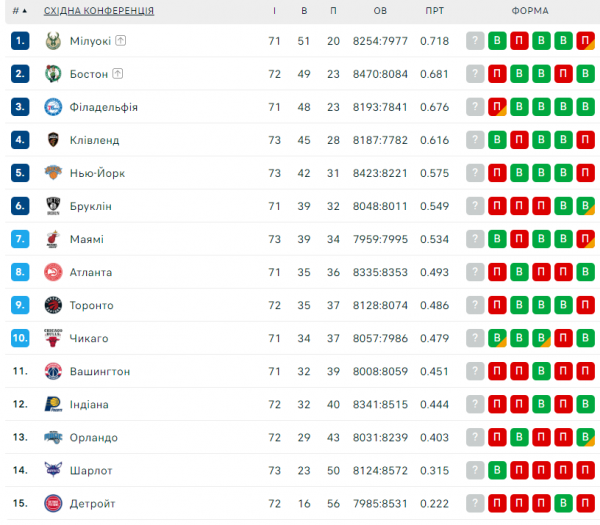
Task: Click the Atlanta Hawks team logo
Action: [53, 272]
